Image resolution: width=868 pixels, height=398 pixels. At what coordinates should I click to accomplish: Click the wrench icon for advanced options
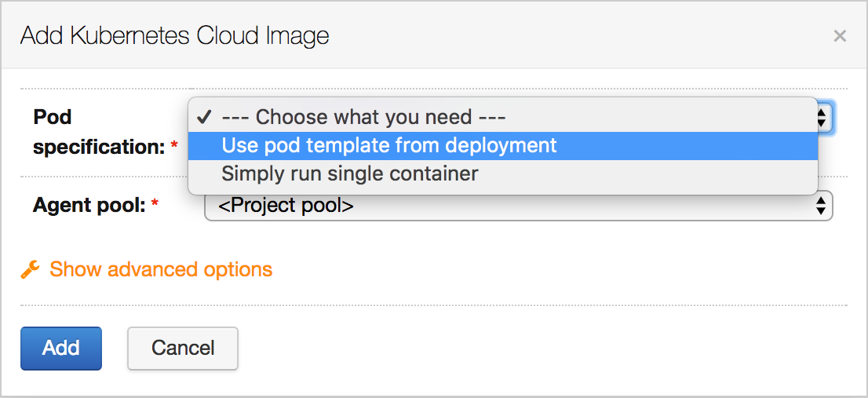30,270
